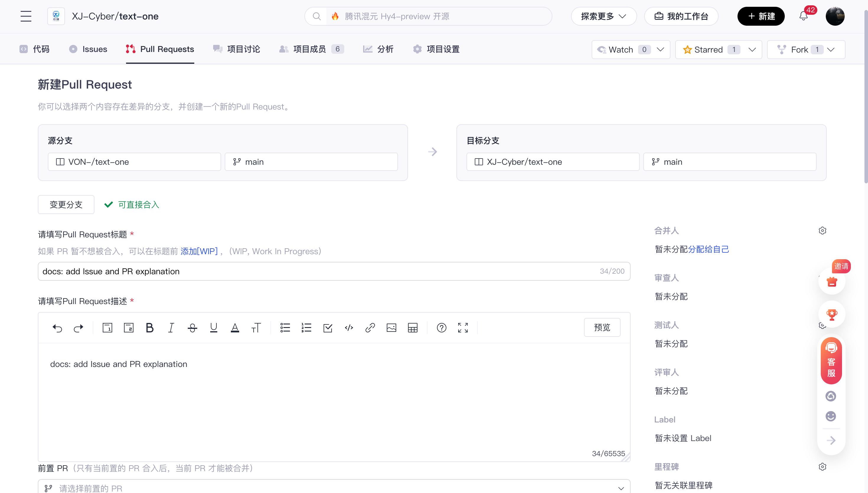Insert a code block

click(349, 328)
